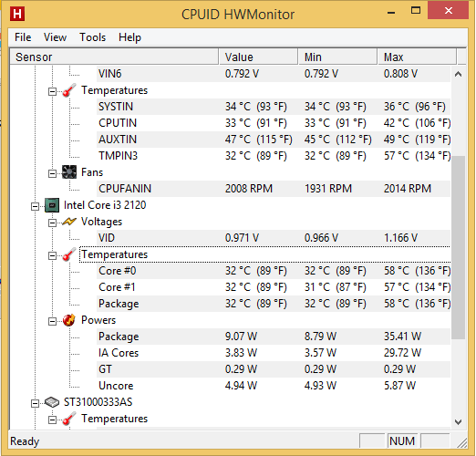This screenshot has width=476, height=456.
Task: Collapse the Voltages group under Intel Core
Action: pyautogui.click(x=52, y=223)
